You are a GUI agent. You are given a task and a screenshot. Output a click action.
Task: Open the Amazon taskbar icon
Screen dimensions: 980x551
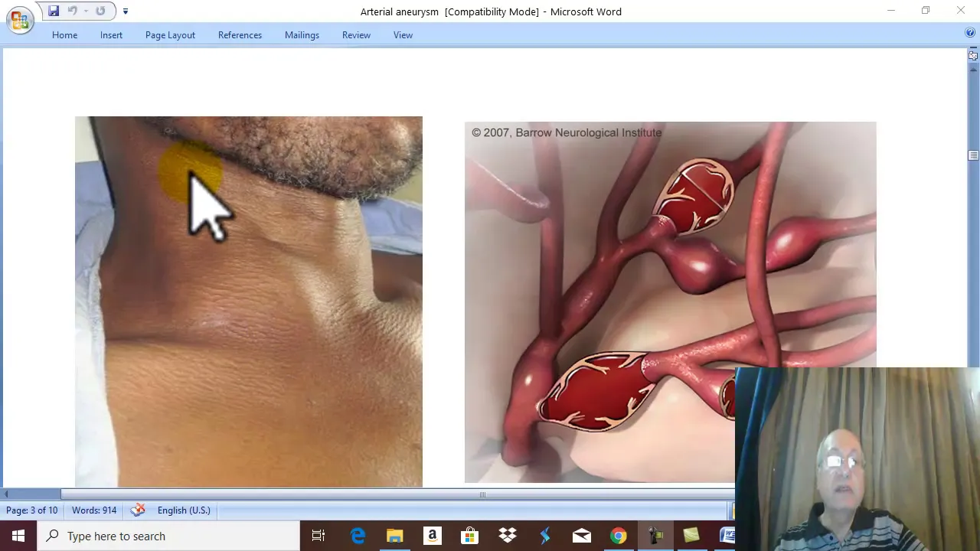click(433, 536)
